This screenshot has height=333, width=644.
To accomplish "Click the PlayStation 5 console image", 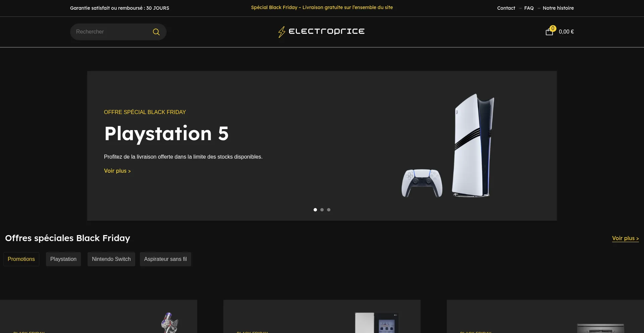I will [473, 145].
